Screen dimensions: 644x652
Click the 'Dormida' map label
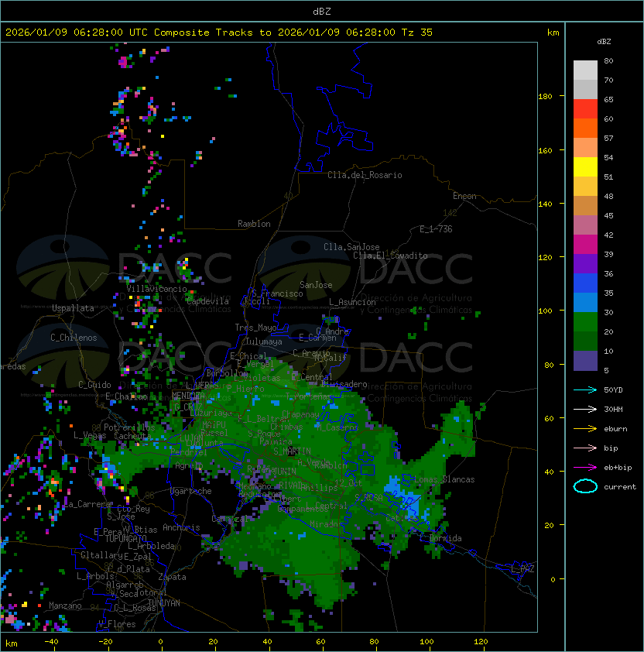coord(445,538)
